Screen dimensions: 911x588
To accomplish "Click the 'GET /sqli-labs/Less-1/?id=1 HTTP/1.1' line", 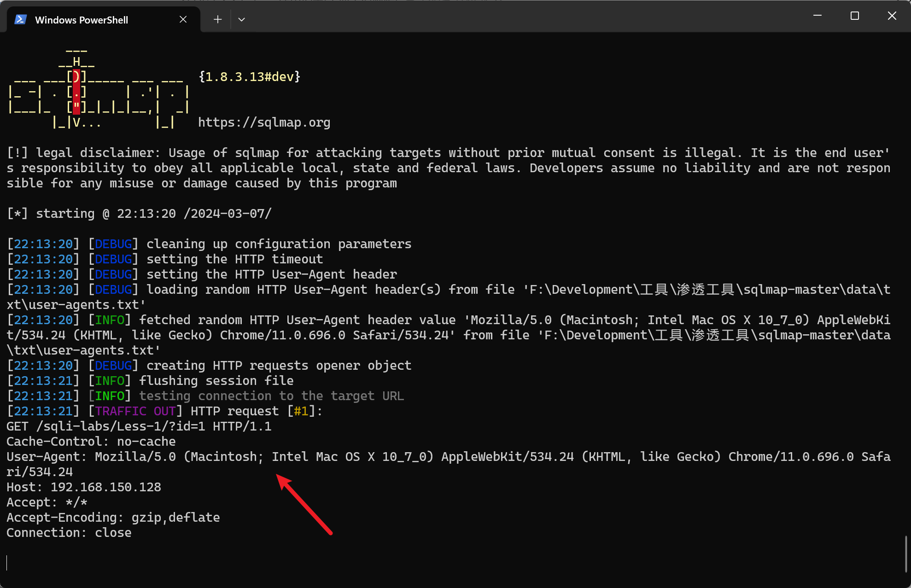I will pos(139,426).
